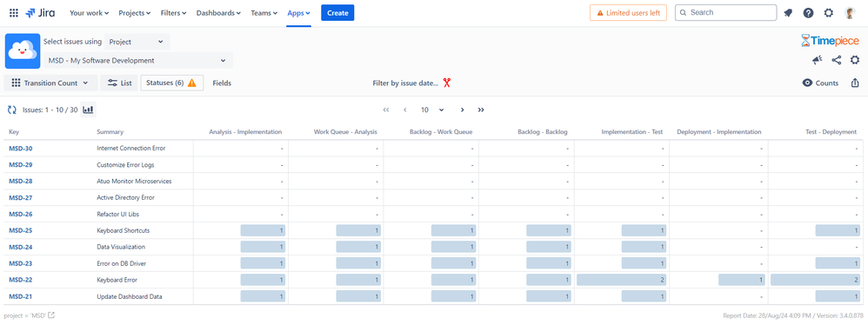868x325 pixels.
Task: Click Summary column header
Action: 110,132
